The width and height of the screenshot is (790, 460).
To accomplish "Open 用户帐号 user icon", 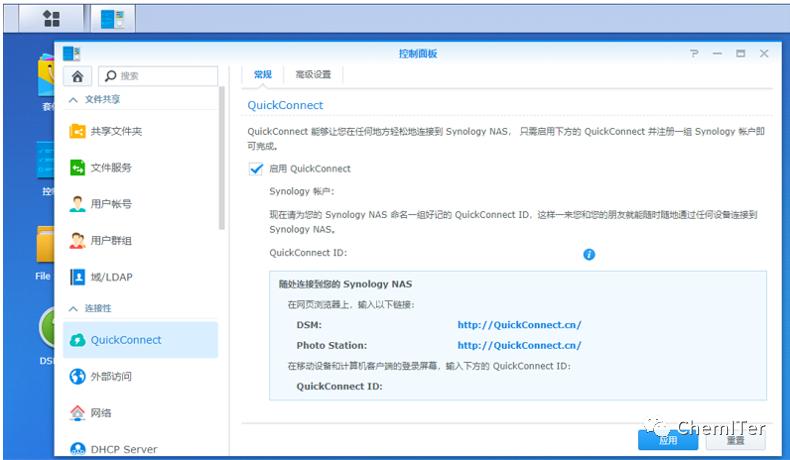I will click(x=77, y=204).
